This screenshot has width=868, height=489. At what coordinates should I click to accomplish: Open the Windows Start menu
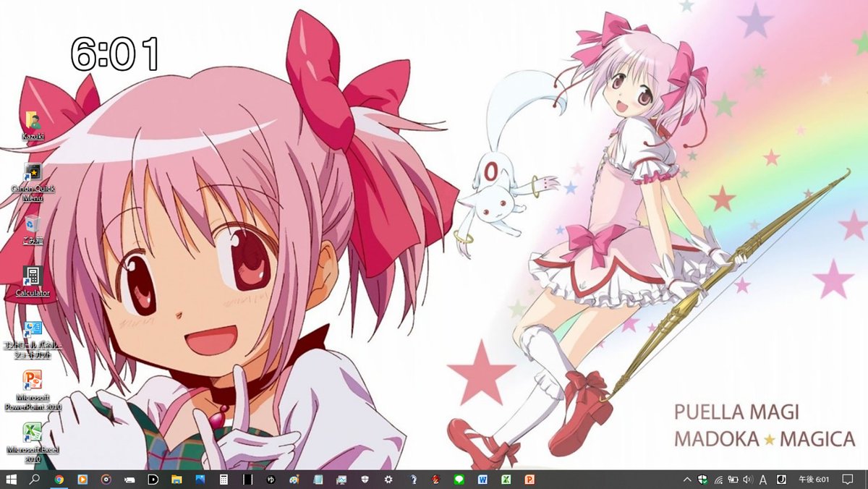(12, 480)
